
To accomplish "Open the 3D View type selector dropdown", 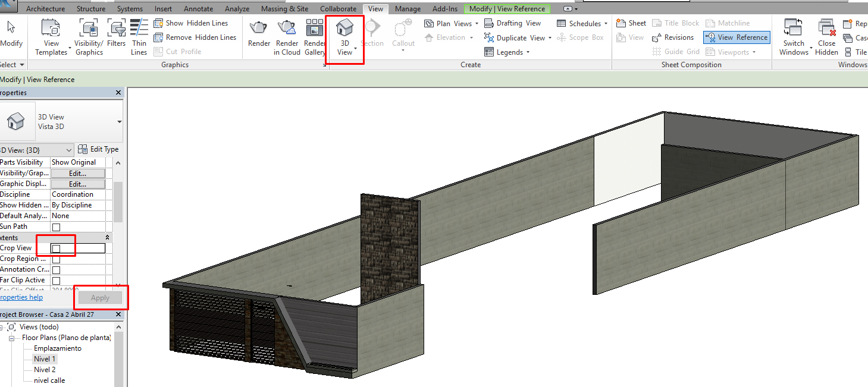I will point(120,122).
